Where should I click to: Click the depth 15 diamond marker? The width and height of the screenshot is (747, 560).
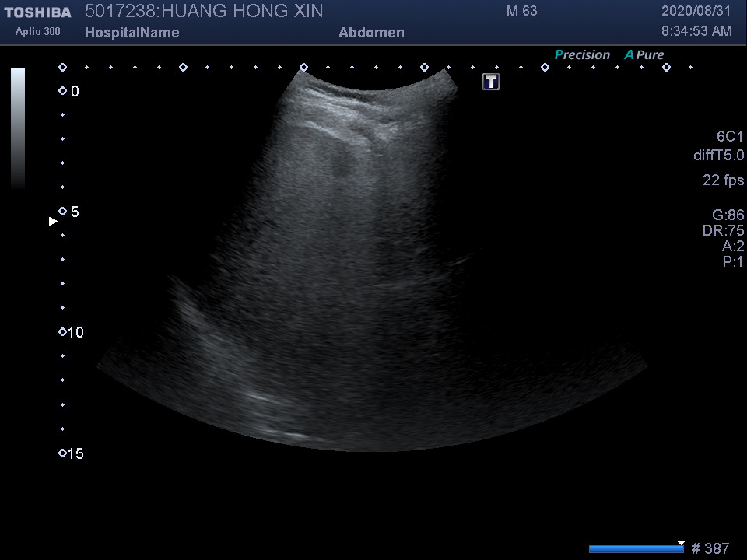click(62, 453)
